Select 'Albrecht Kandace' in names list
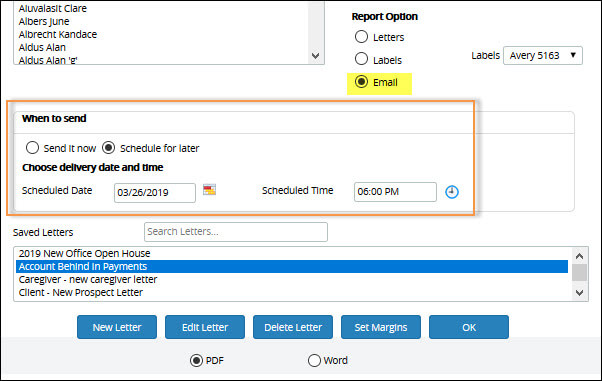This screenshot has height=381, width=602. tap(58, 35)
